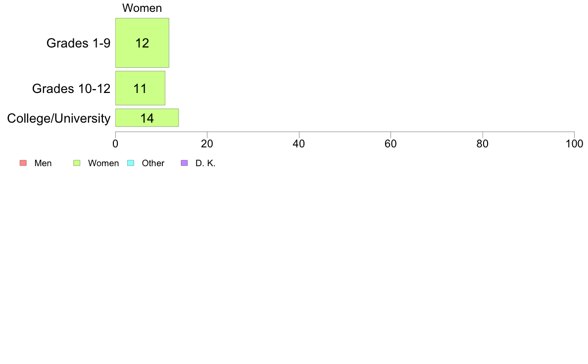Viewport: 588px width, 364px height.
Task: Click the D. K. legend label
Action: [x=205, y=163]
